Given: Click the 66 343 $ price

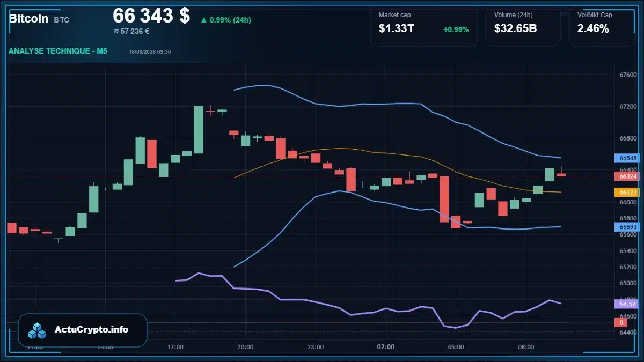Looking at the screenshot, I should tap(151, 16).
